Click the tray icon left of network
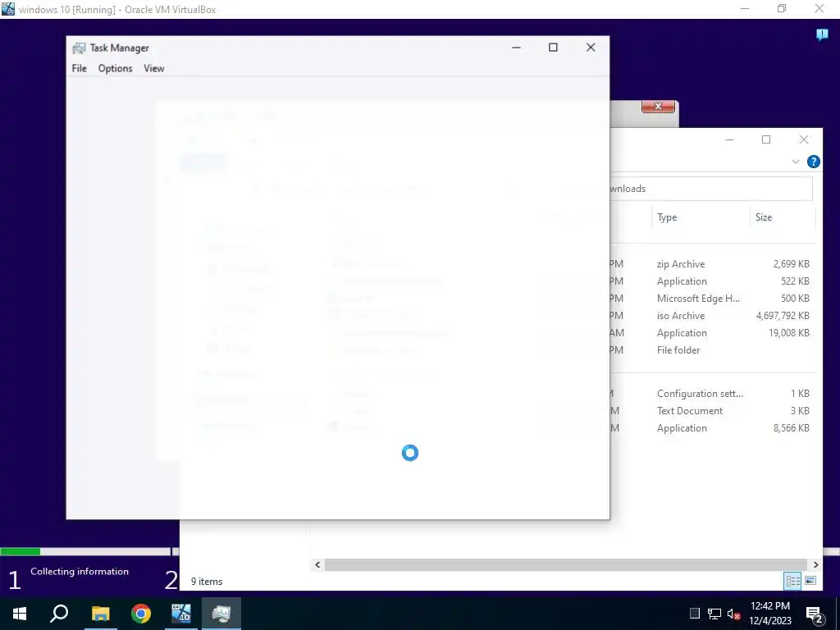Viewport: 840px width, 630px height. [x=694, y=614]
